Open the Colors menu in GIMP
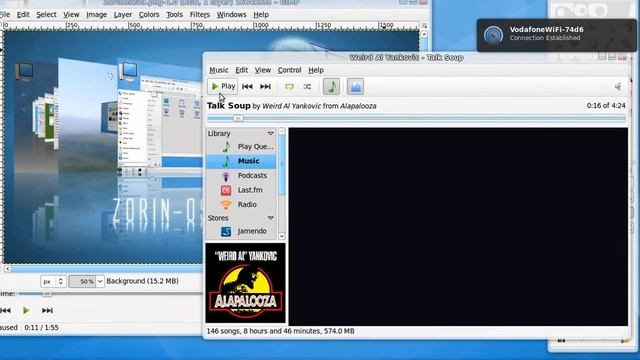Screen dimensions: 640x360 pos(149,15)
